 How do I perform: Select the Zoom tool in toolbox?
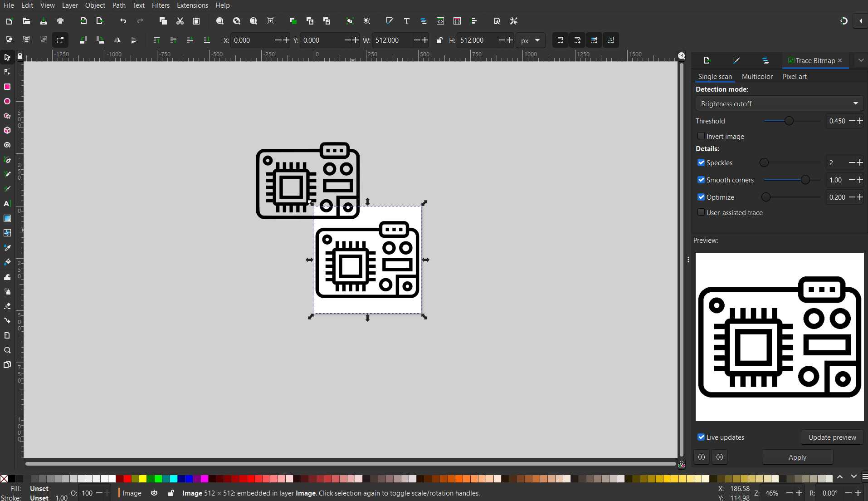point(7,350)
